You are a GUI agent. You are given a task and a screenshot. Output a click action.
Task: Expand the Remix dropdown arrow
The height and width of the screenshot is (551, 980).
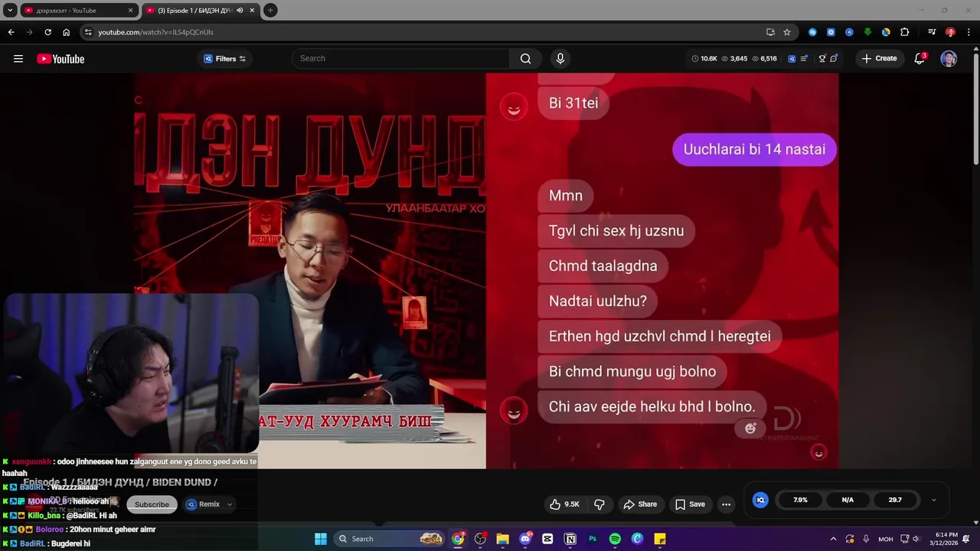pos(229,504)
